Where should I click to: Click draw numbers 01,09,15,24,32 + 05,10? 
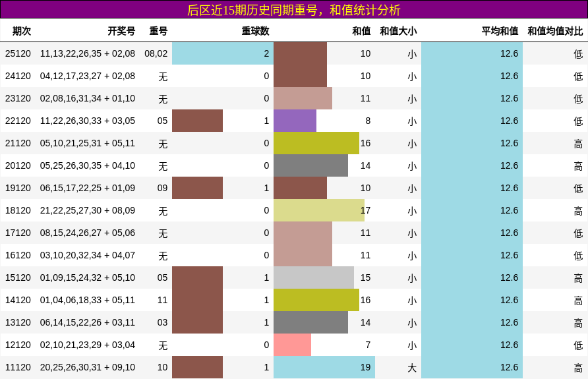point(88,277)
